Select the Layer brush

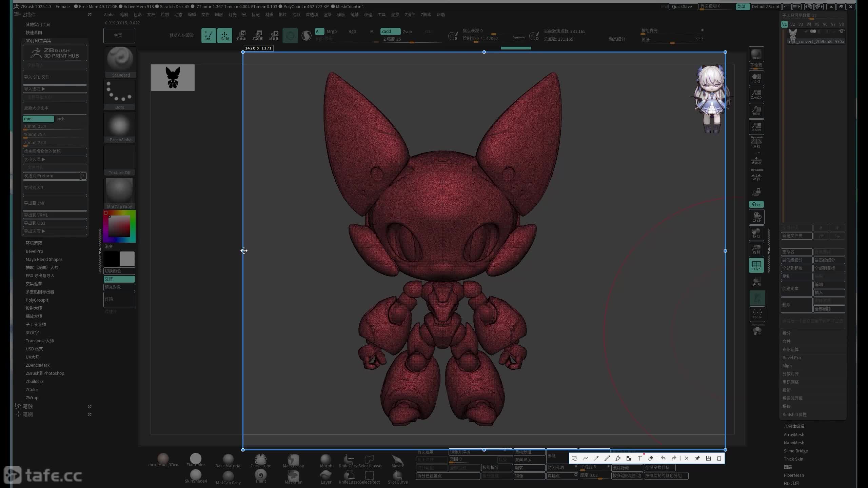click(x=326, y=477)
